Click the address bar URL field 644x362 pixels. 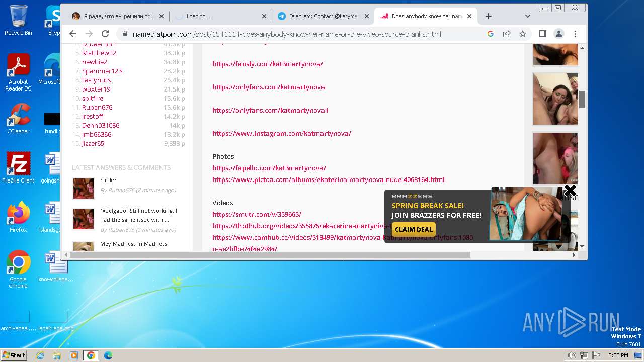click(287, 34)
